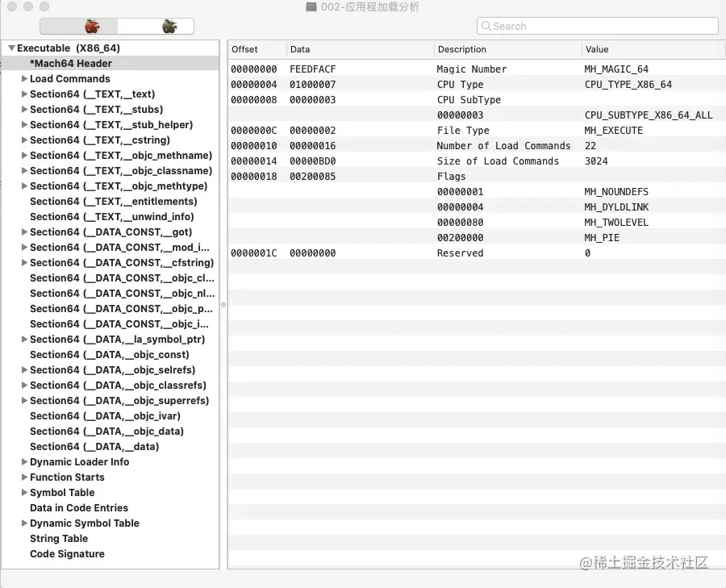The width and height of the screenshot is (726, 588).
Task: Select Section64 (__TEXT,__objc_classname) row
Action: (x=111, y=171)
